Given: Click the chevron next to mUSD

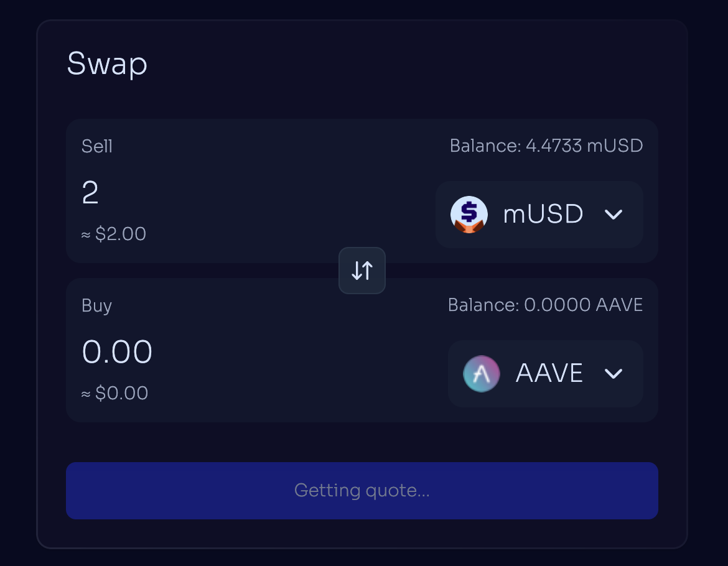Looking at the screenshot, I should click(614, 215).
